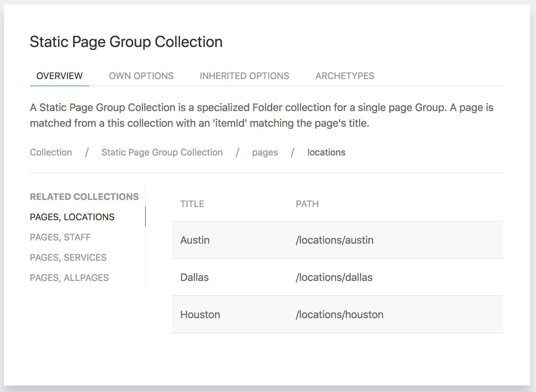Click the Dallas title cell
This screenshot has width=536, height=392.
194,277
